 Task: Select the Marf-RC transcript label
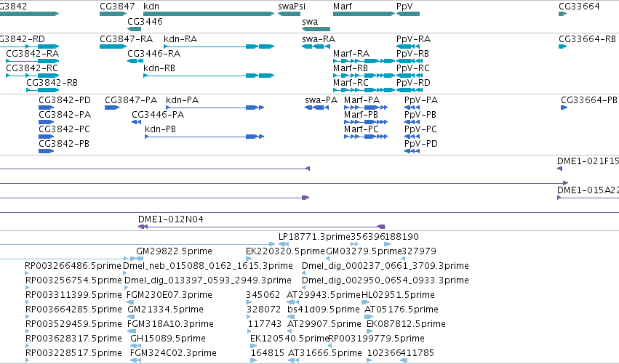point(351,83)
